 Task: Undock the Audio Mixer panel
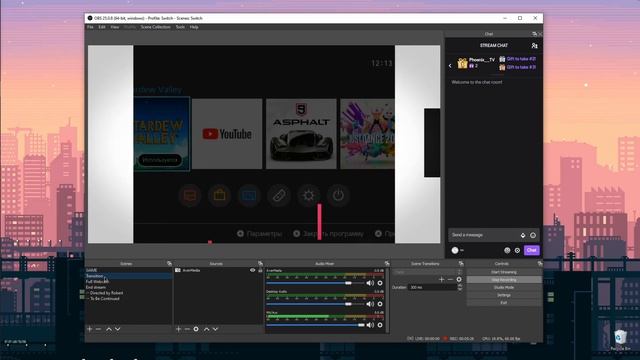pos(387,264)
